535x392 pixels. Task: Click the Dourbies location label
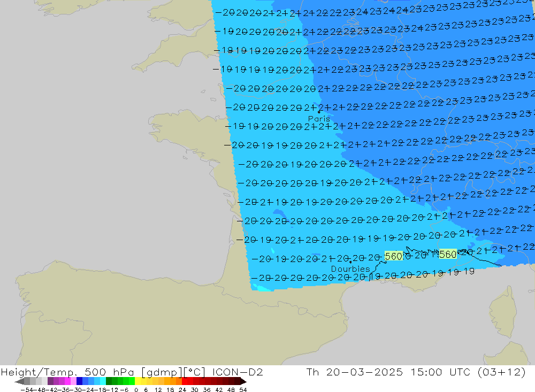(350, 269)
